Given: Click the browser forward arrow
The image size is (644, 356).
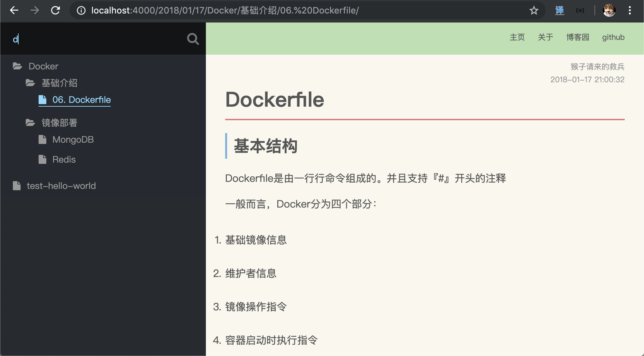Looking at the screenshot, I should pyautogui.click(x=35, y=10).
